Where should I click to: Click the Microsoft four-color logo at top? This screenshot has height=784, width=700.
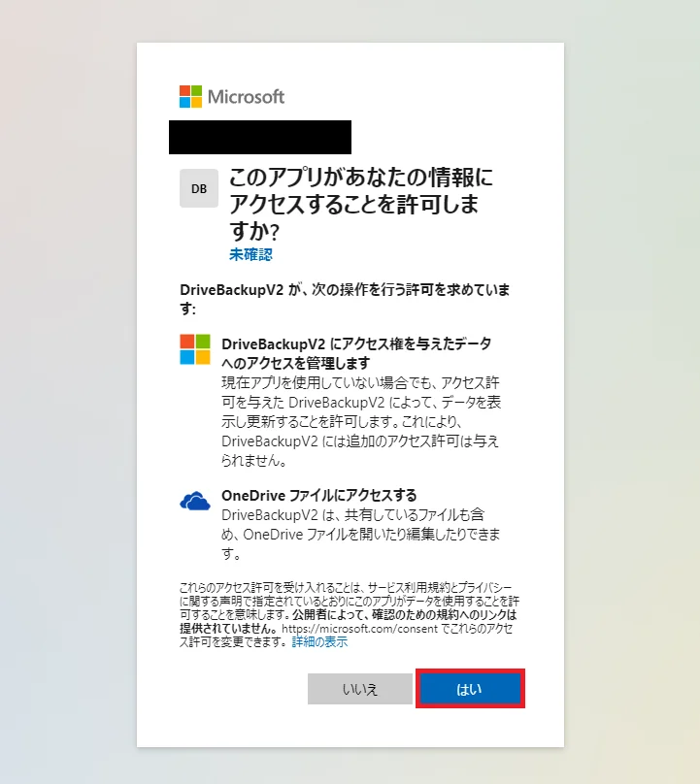pyautogui.click(x=190, y=96)
